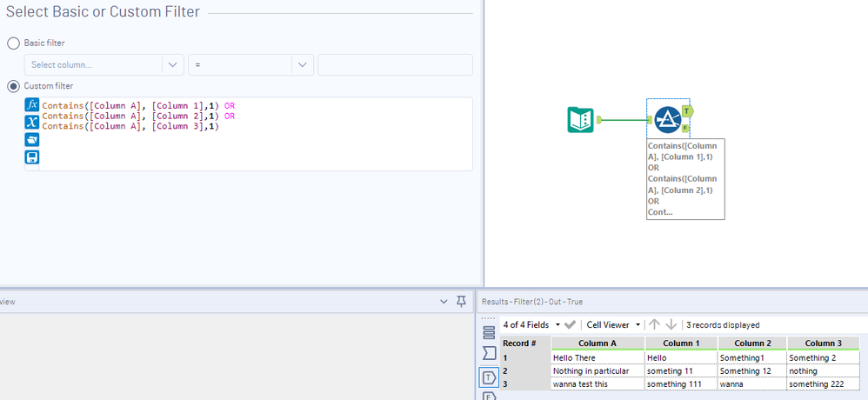Click the fields checkmark apply icon

coord(571,324)
